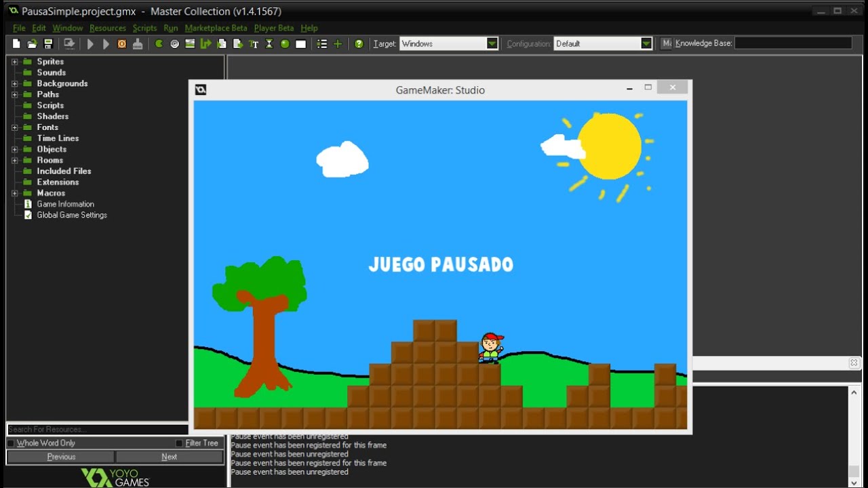Expand the Objects folder
The height and width of the screenshot is (488, 868).
pyautogui.click(x=14, y=150)
